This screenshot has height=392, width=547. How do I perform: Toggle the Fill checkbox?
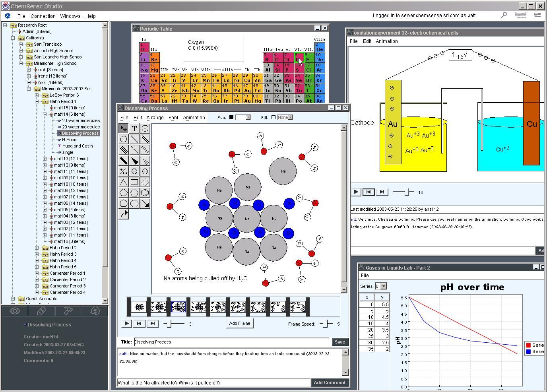[273, 117]
